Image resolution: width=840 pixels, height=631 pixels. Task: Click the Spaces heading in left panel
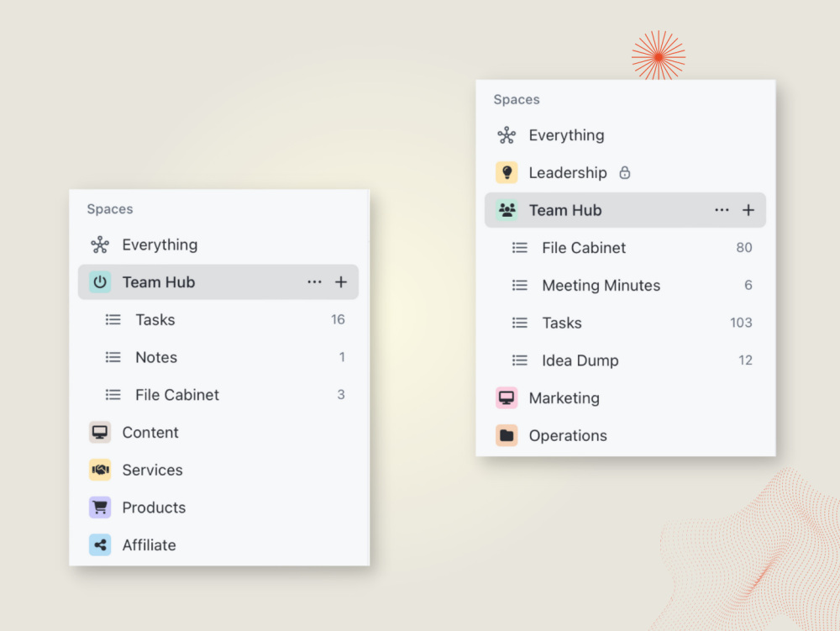[110, 209]
